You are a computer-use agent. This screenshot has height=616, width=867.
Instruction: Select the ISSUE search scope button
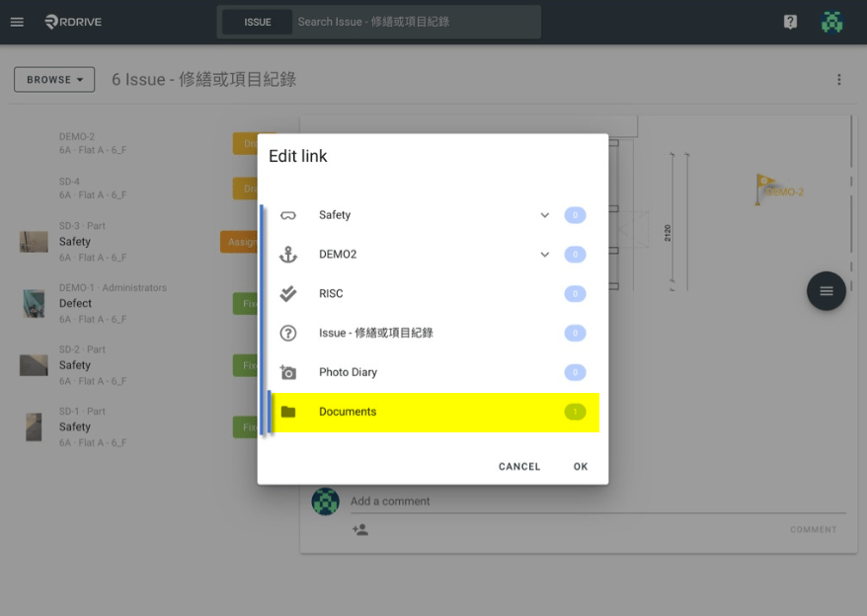[257, 22]
